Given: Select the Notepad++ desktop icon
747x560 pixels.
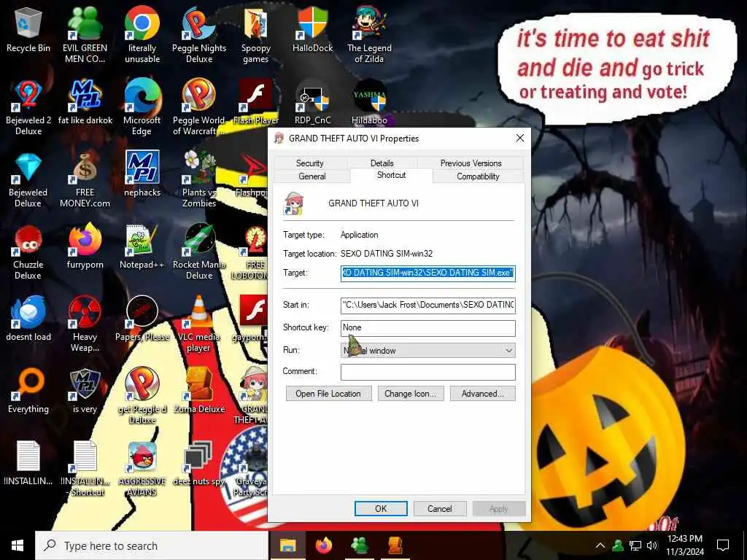Looking at the screenshot, I should (x=142, y=246).
